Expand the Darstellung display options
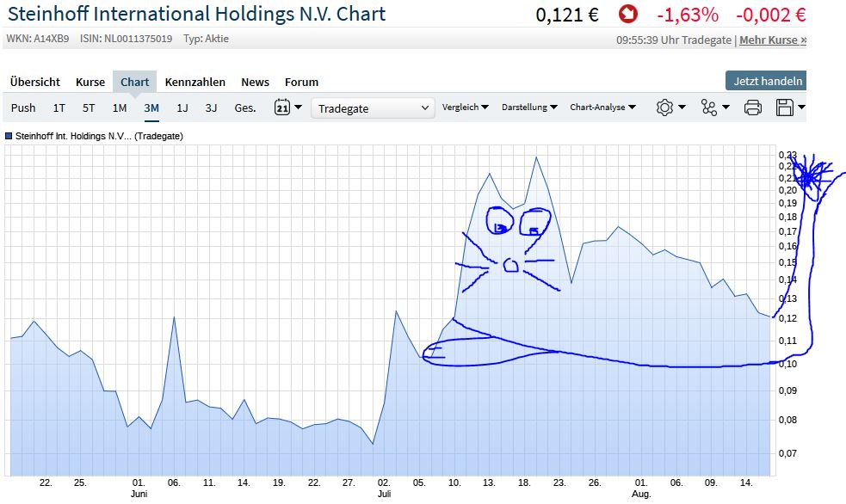The image size is (846, 504). click(x=531, y=108)
